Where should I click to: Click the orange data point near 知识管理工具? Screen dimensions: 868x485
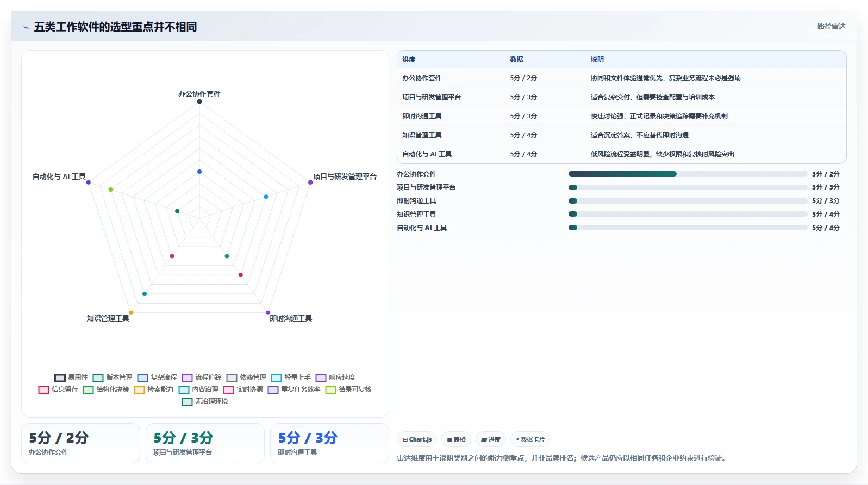tap(131, 313)
